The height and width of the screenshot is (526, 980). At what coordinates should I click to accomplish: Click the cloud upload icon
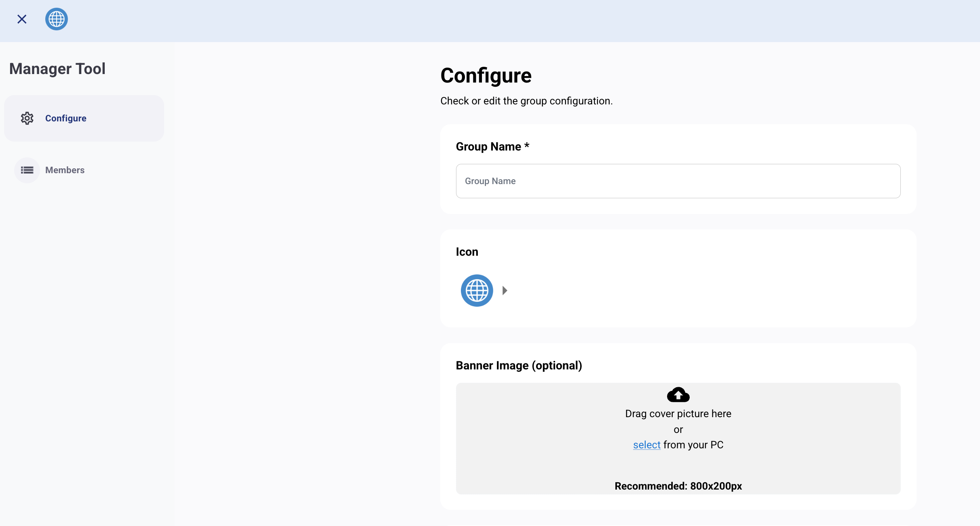tap(678, 394)
